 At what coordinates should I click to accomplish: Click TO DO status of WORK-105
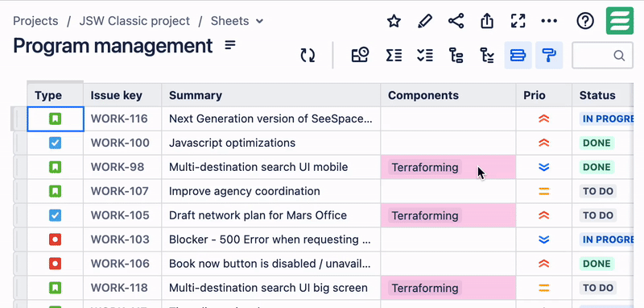click(x=598, y=215)
